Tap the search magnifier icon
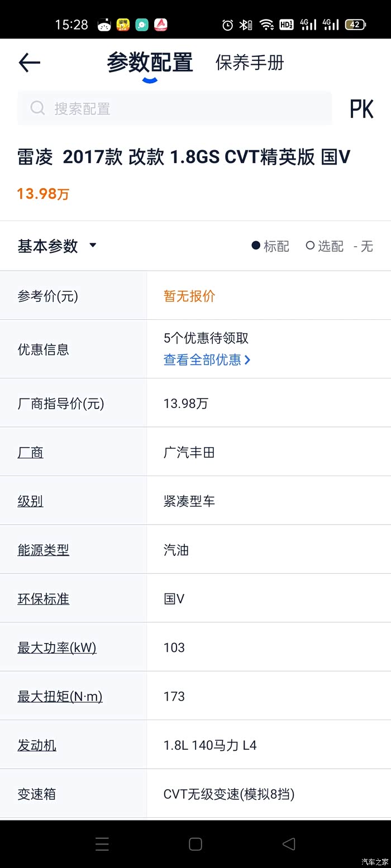Screen dimensions: 391x868 37,108
